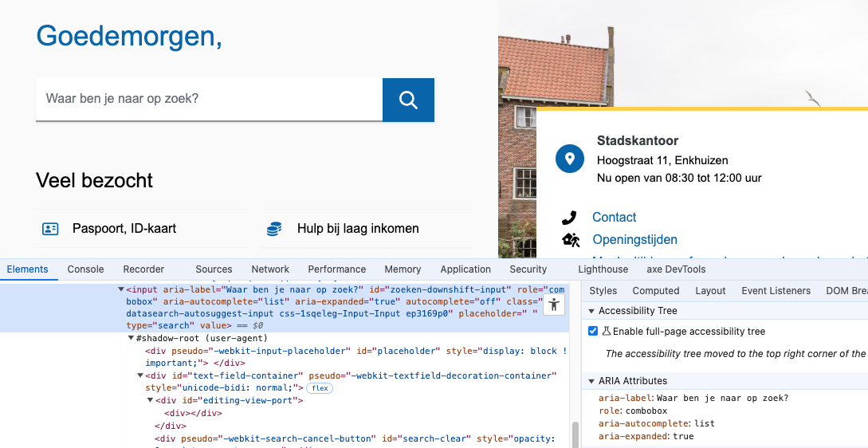Open the Network tab
The image size is (868, 448).
pos(270,269)
